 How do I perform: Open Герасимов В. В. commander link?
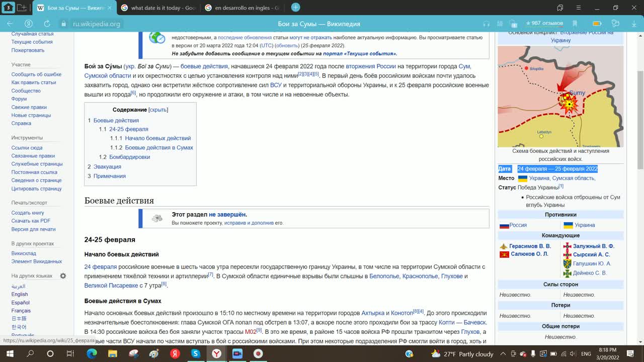pos(530,246)
